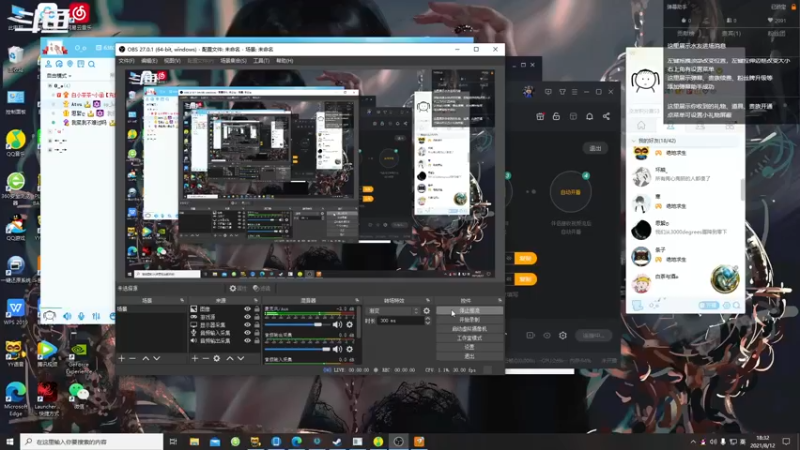Open the 文件 menu in OBS
800x450 pixels.
click(x=127, y=61)
